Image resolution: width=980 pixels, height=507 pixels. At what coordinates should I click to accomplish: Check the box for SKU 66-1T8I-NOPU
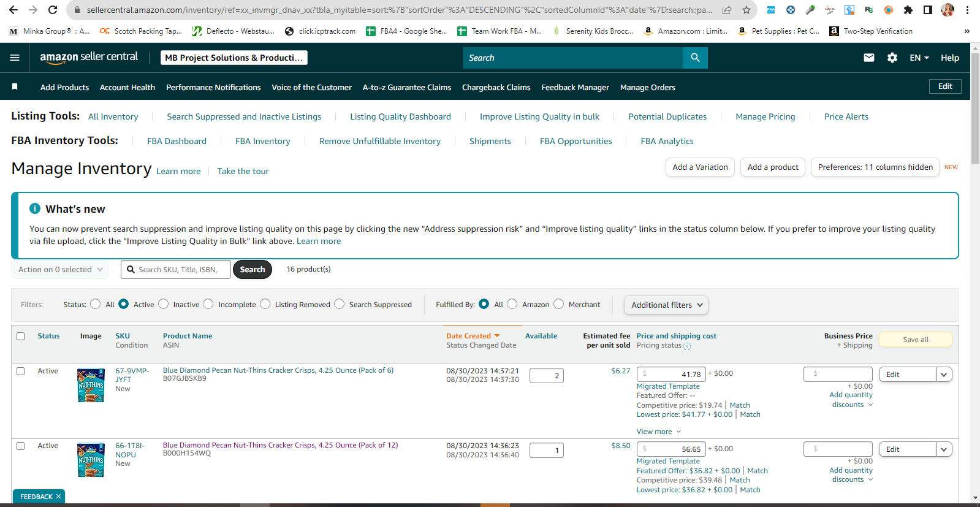pos(21,446)
